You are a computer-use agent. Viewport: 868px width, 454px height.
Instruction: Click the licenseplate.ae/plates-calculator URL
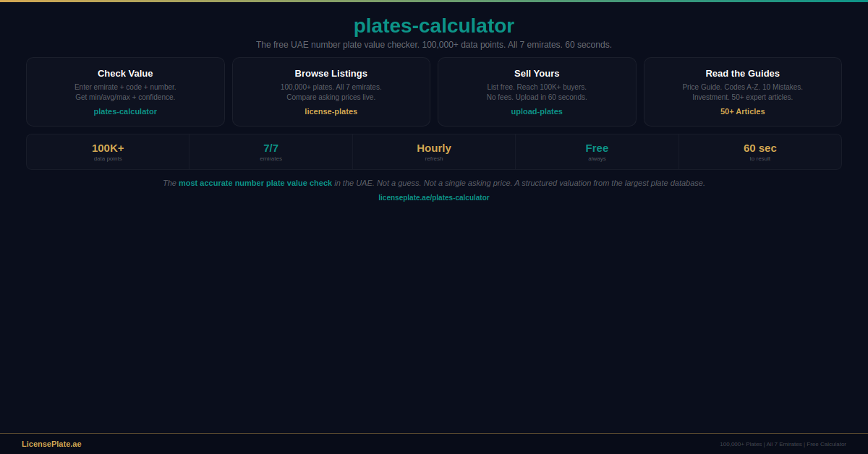(x=433, y=198)
